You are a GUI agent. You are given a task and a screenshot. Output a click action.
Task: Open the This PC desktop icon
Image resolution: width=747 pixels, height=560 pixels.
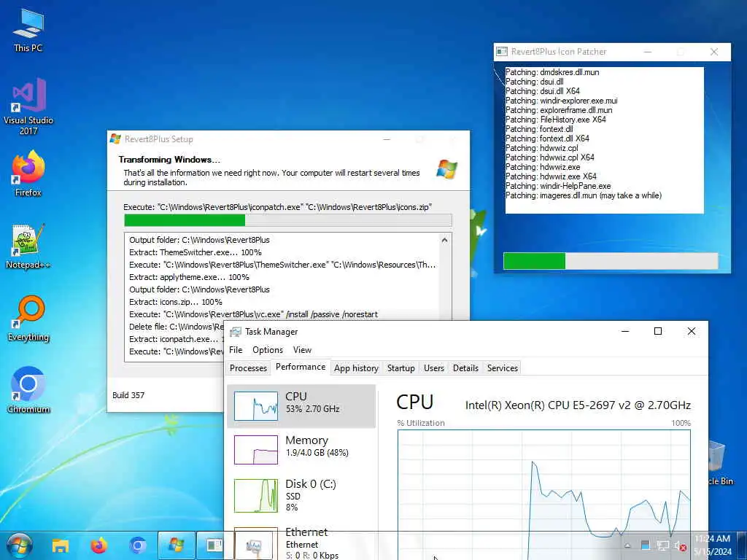(28, 31)
